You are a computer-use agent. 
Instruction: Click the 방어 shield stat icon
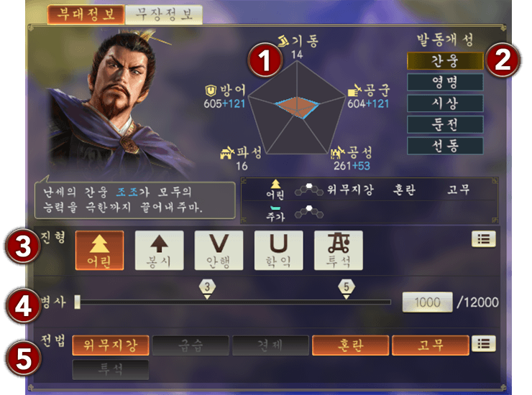[x=211, y=90]
